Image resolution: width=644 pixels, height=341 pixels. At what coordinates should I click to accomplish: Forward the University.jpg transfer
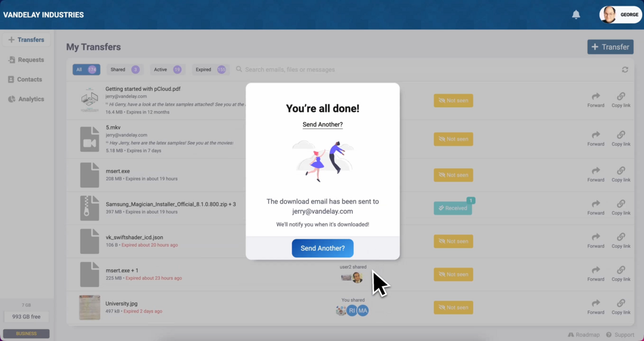point(596,307)
